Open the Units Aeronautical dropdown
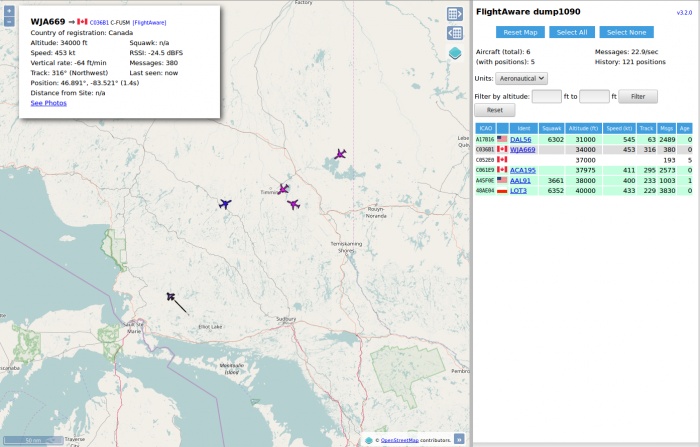Viewport: 700px width, 447px height. (521, 79)
